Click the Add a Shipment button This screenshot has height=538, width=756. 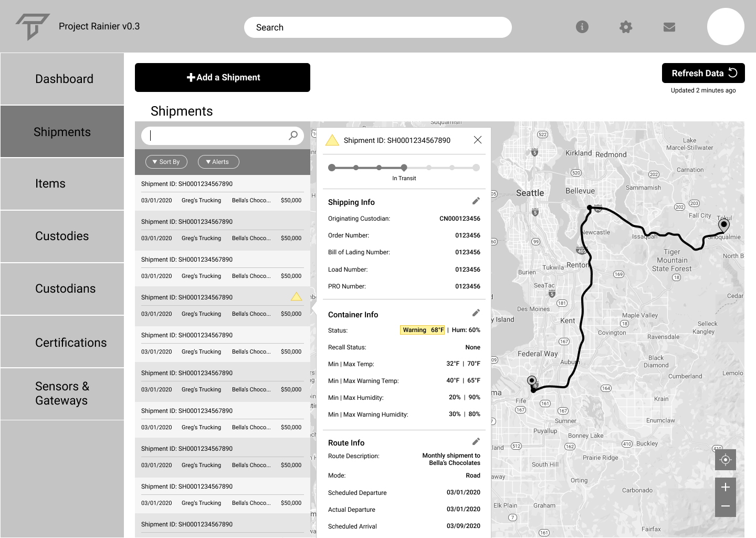coord(222,77)
